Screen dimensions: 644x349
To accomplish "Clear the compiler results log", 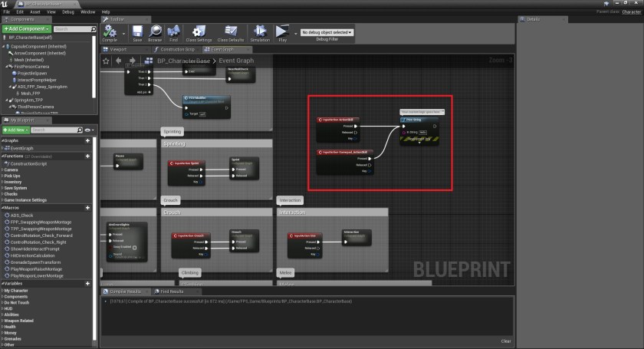I will click(506, 341).
